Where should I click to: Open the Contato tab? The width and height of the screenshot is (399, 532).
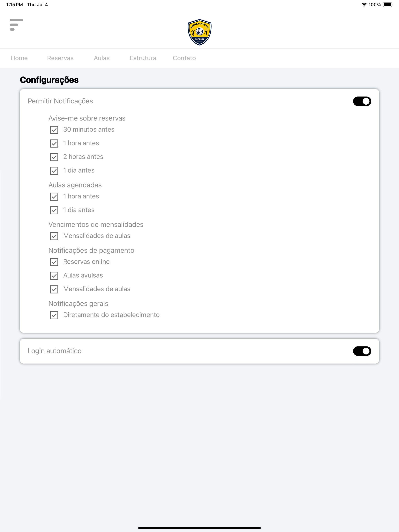(184, 58)
